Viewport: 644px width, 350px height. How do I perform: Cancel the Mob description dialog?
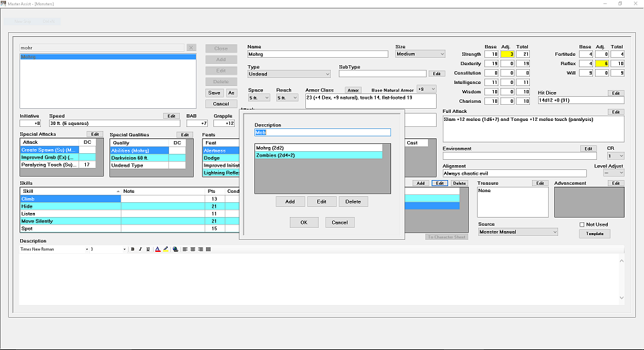(x=339, y=222)
